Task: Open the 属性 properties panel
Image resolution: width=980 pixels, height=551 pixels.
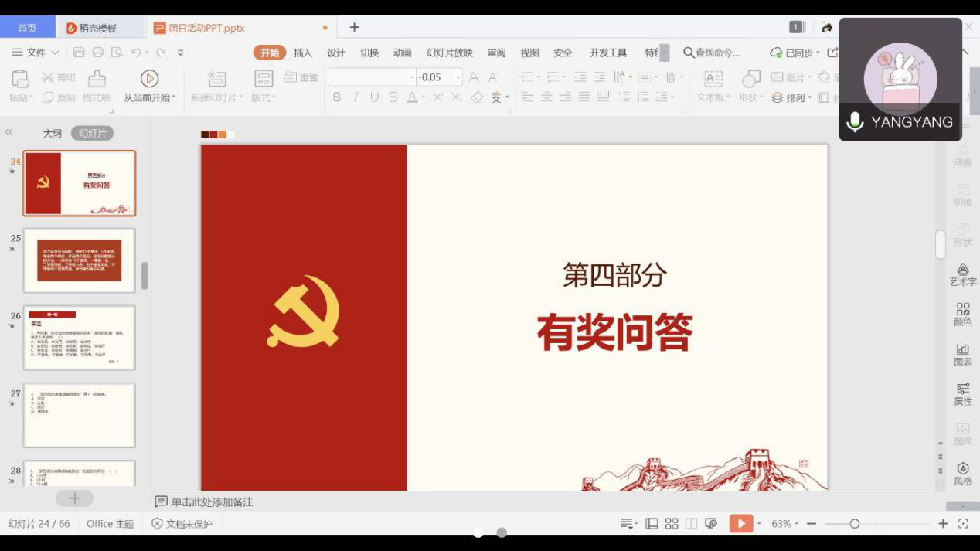Action: (x=963, y=395)
